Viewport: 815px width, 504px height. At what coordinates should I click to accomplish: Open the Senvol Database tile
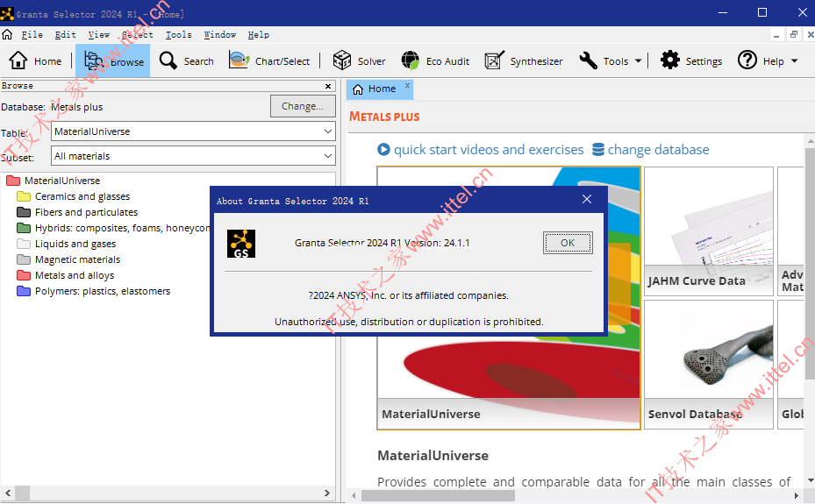pyautogui.click(x=709, y=365)
